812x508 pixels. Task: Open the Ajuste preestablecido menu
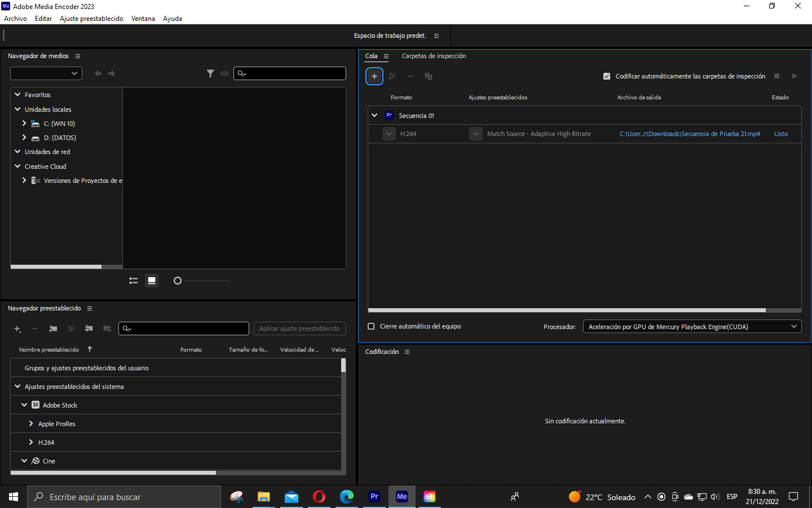click(x=91, y=18)
